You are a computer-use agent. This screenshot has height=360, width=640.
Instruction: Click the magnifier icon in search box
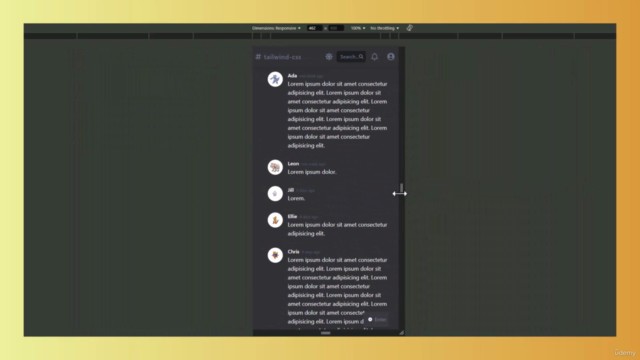tap(361, 57)
